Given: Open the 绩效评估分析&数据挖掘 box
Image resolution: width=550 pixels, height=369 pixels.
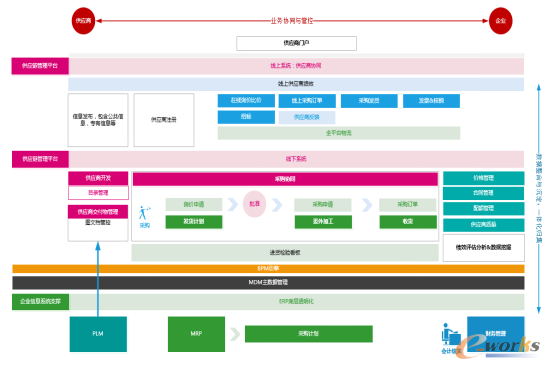Looking at the screenshot, I should 484,248.
